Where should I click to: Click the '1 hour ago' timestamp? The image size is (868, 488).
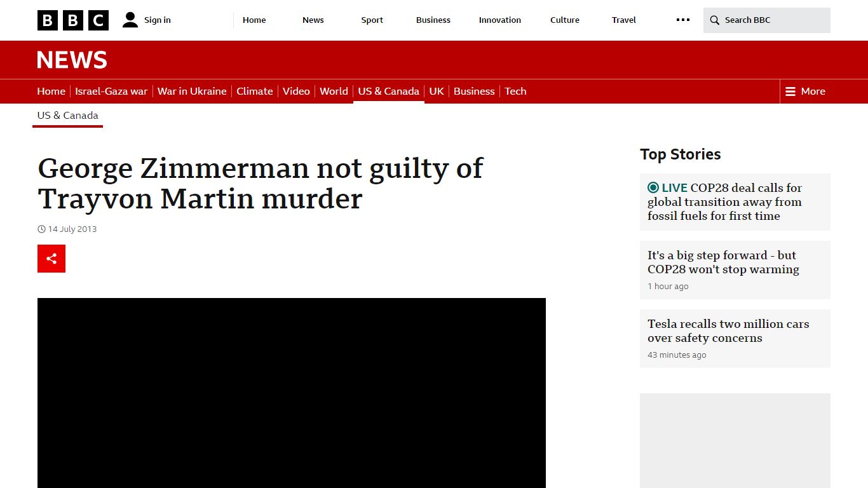668,287
